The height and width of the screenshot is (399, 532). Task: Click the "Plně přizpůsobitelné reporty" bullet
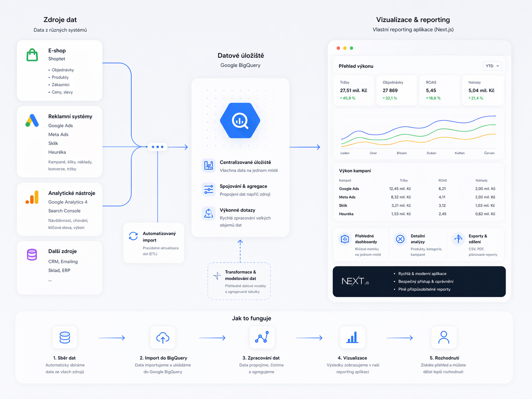coord(424,289)
